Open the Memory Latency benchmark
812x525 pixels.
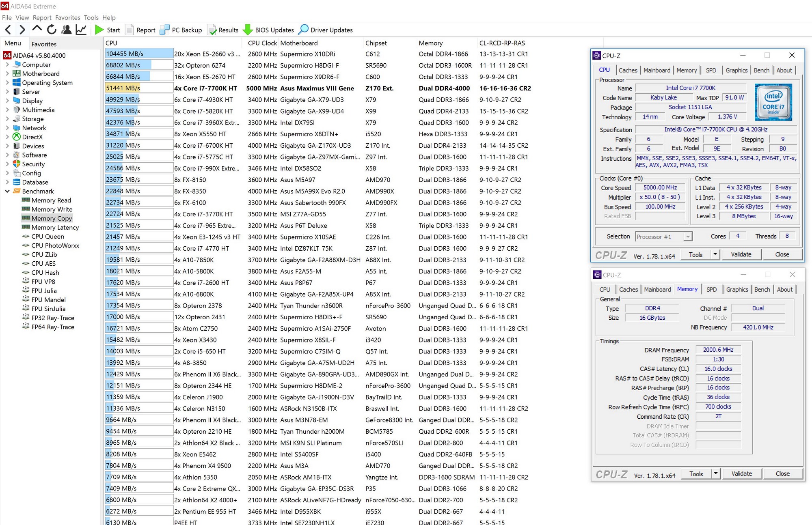(x=55, y=227)
